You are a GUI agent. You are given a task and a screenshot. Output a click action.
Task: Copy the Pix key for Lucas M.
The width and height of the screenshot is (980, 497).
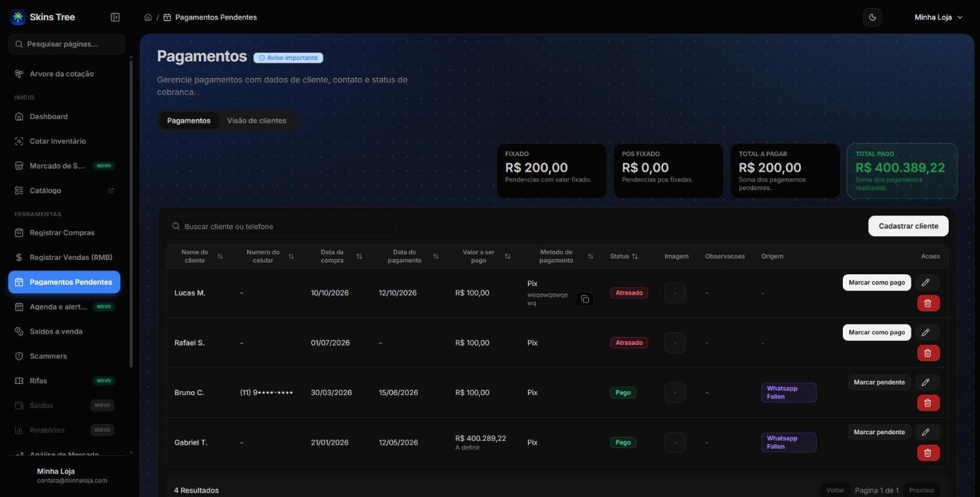point(585,299)
